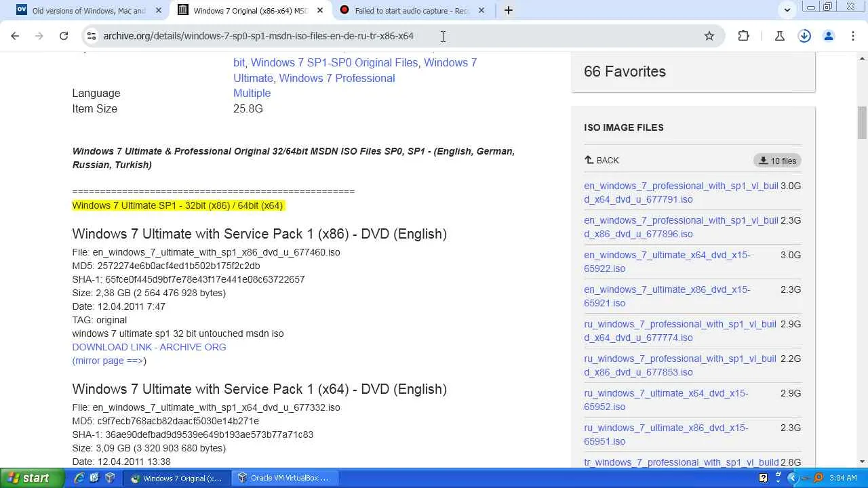Open the Multiple language link
Image resolution: width=868 pixels, height=488 pixels.
pyautogui.click(x=252, y=93)
